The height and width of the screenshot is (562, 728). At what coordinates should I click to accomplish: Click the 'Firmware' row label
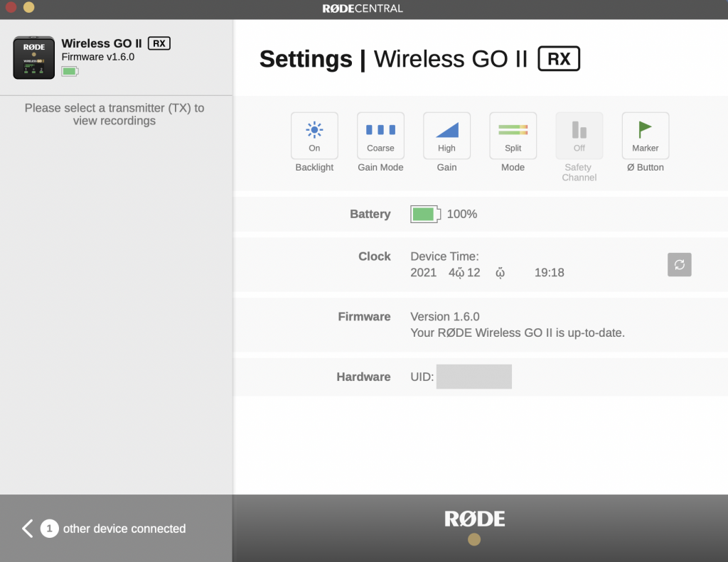(364, 316)
